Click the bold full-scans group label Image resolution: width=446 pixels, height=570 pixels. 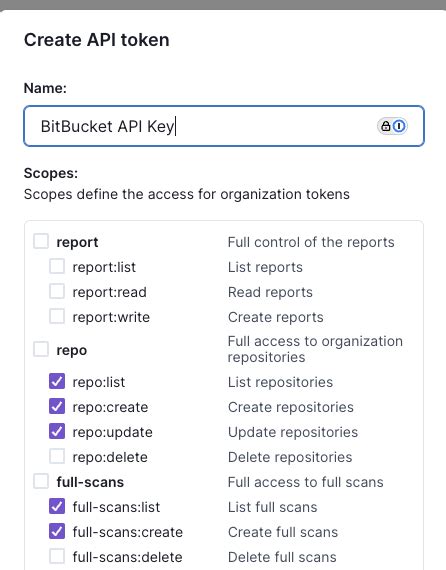[90, 482]
